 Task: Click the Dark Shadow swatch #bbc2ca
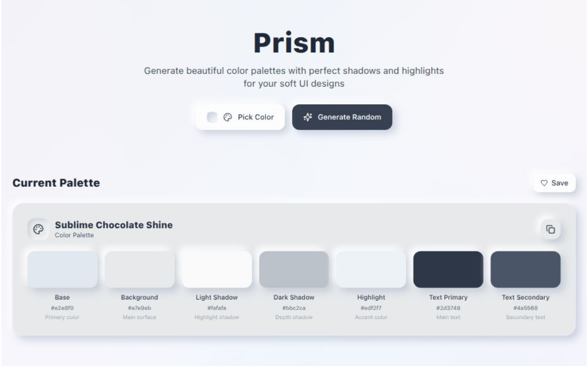click(x=294, y=269)
